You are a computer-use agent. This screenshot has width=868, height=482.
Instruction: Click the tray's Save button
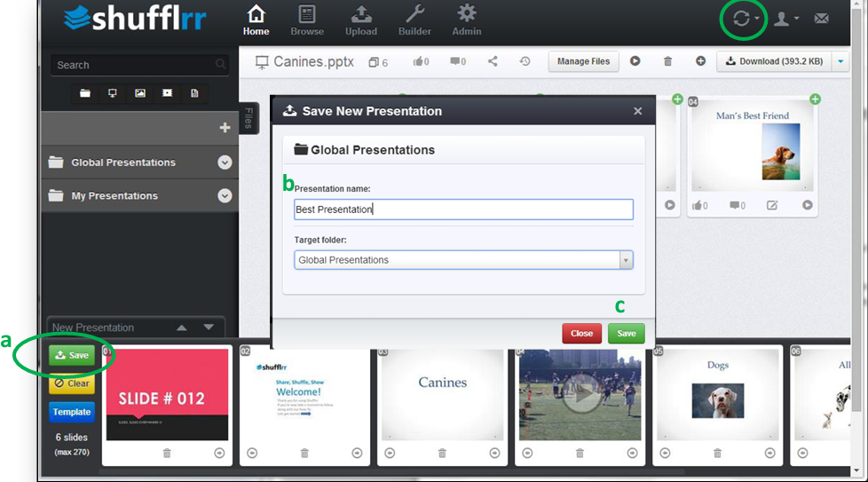pos(72,355)
